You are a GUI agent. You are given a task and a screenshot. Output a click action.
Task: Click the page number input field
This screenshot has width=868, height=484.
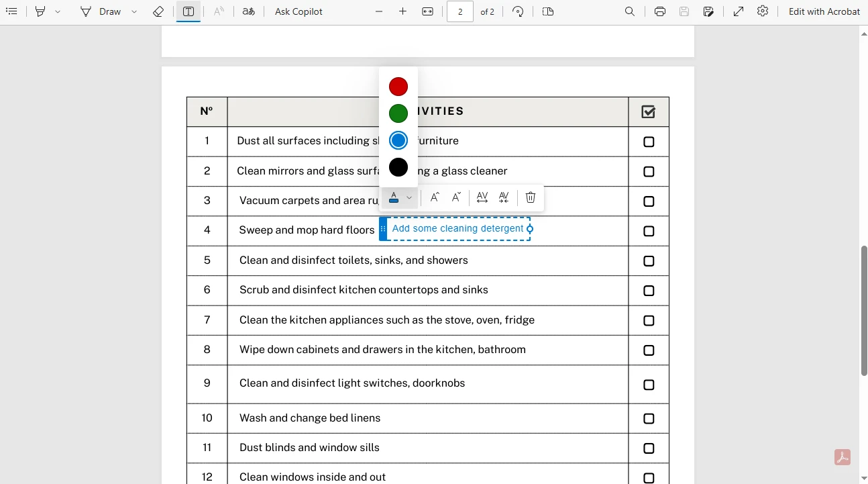click(460, 11)
